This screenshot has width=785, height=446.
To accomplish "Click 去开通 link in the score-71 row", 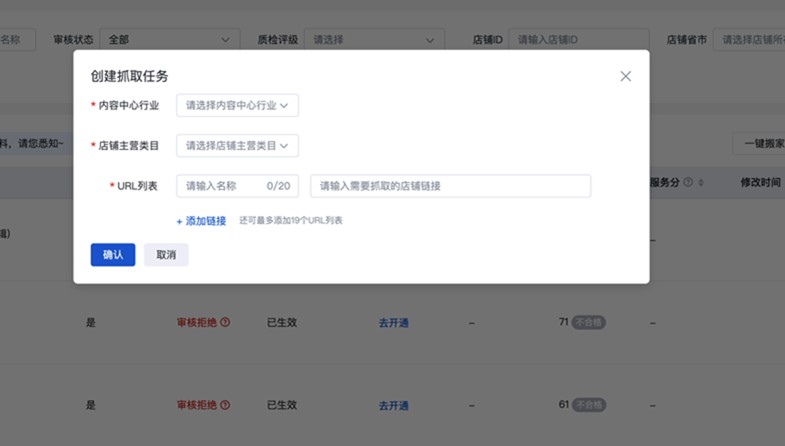I will coord(393,323).
